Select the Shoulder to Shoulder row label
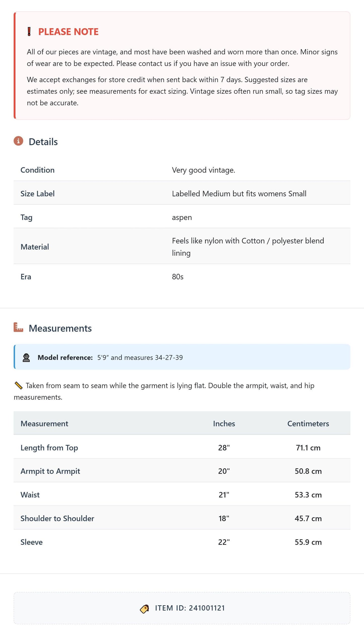 (x=57, y=518)
